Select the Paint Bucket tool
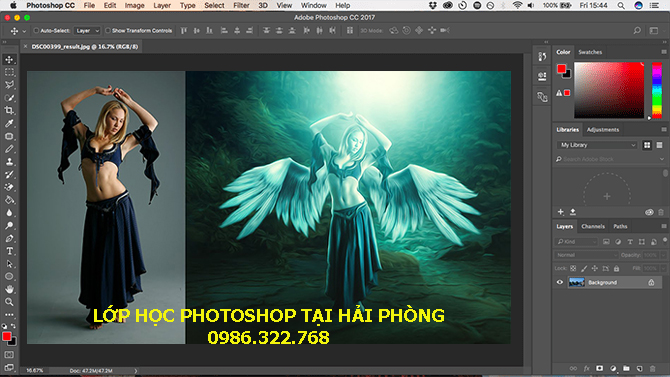The image size is (670, 377). tap(9, 200)
